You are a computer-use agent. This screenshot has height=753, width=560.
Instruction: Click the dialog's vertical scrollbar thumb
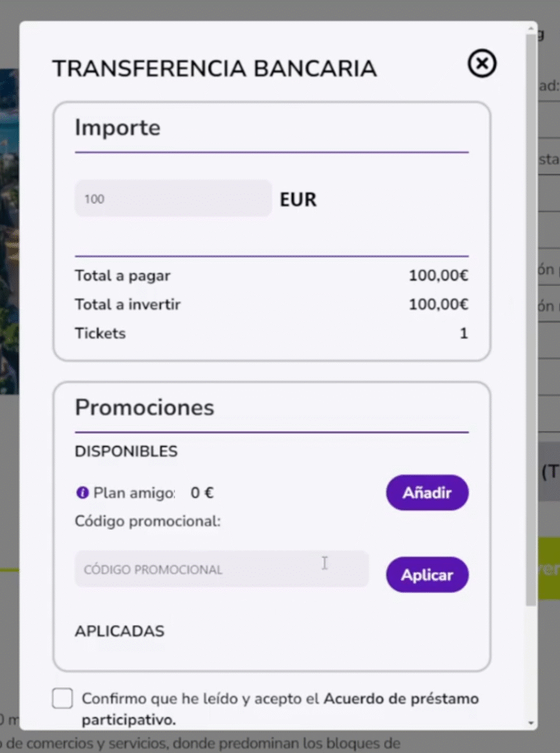click(x=531, y=316)
